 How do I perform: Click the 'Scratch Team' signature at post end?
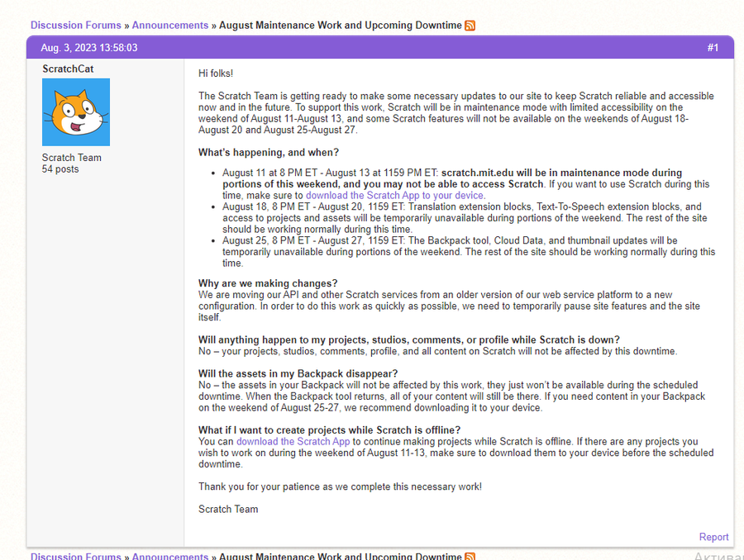228,510
